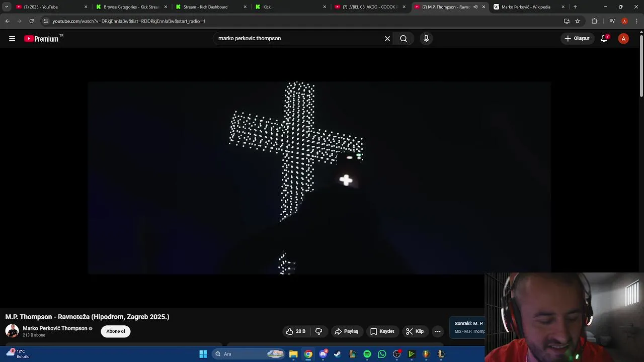Click the video player to pause
The height and width of the screenshot is (362, 644).
pyautogui.click(x=319, y=177)
